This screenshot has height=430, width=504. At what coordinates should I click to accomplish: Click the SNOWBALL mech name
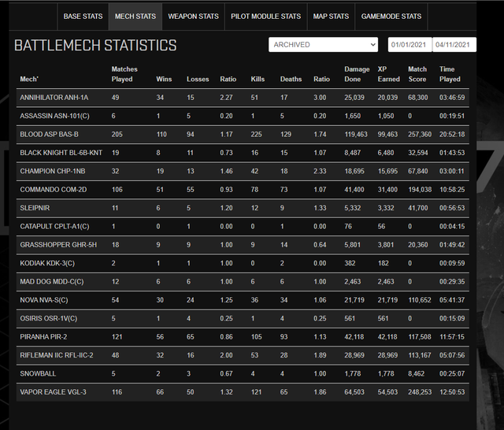click(38, 374)
